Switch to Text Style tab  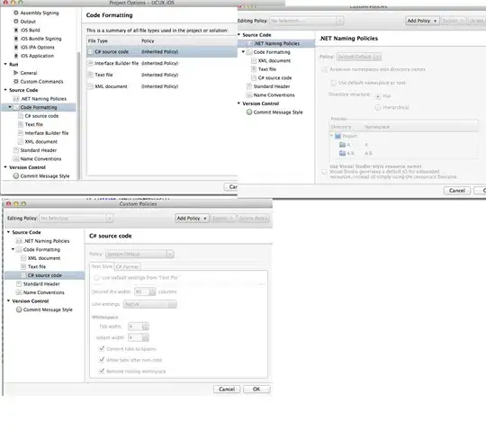102,266
